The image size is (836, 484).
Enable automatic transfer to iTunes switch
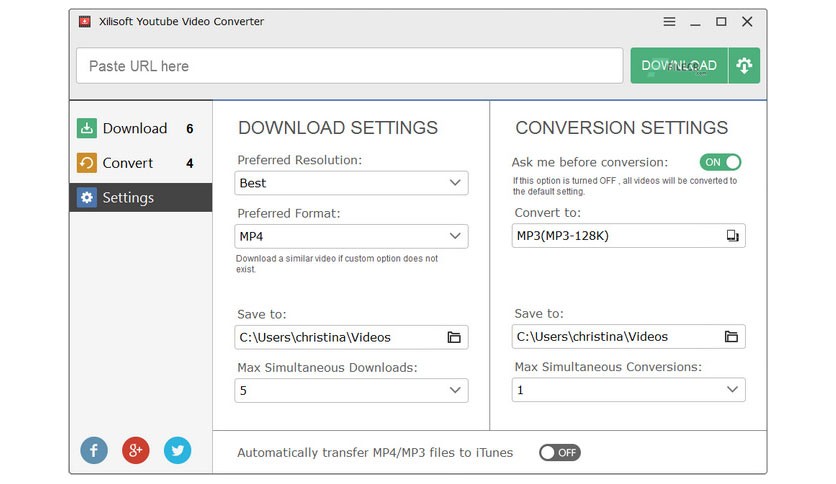[x=559, y=453]
